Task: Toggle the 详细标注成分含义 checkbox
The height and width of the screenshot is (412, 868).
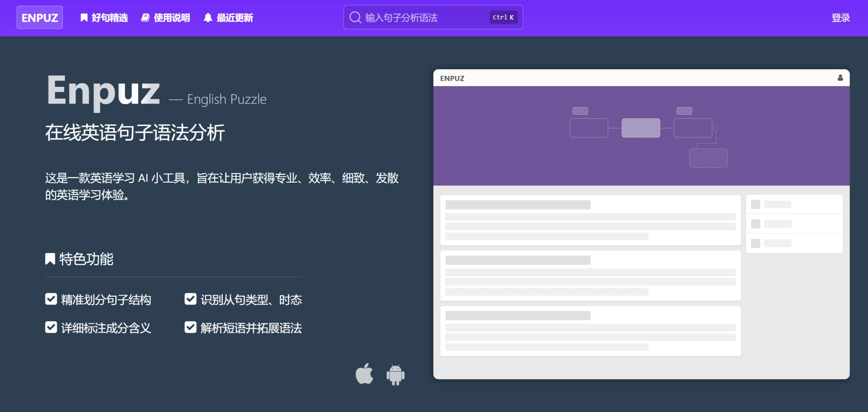Action: [x=51, y=327]
